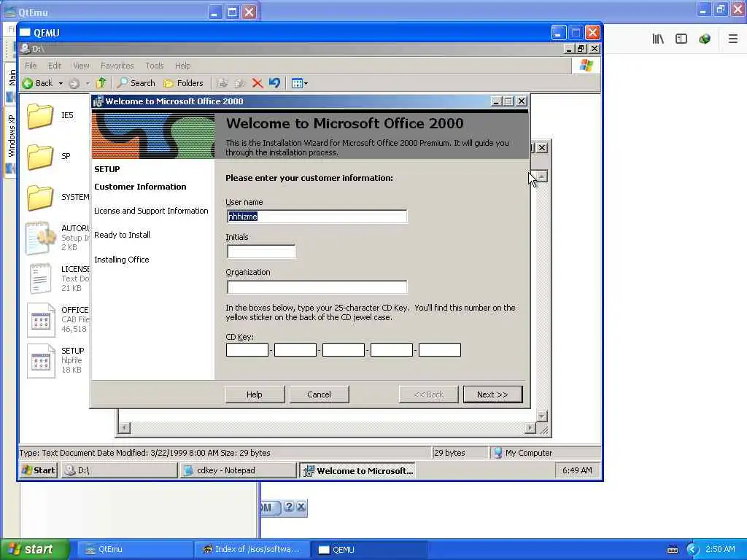Click the Forward arrow icon in Explorer toolbar
This screenshot has width=747, height=560.
click(74, 83)
